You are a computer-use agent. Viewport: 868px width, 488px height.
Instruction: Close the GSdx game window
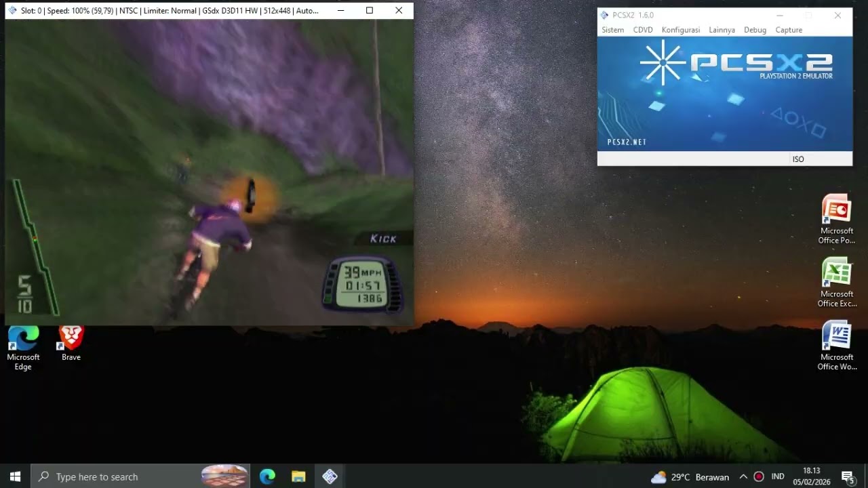tap(399, 11)
